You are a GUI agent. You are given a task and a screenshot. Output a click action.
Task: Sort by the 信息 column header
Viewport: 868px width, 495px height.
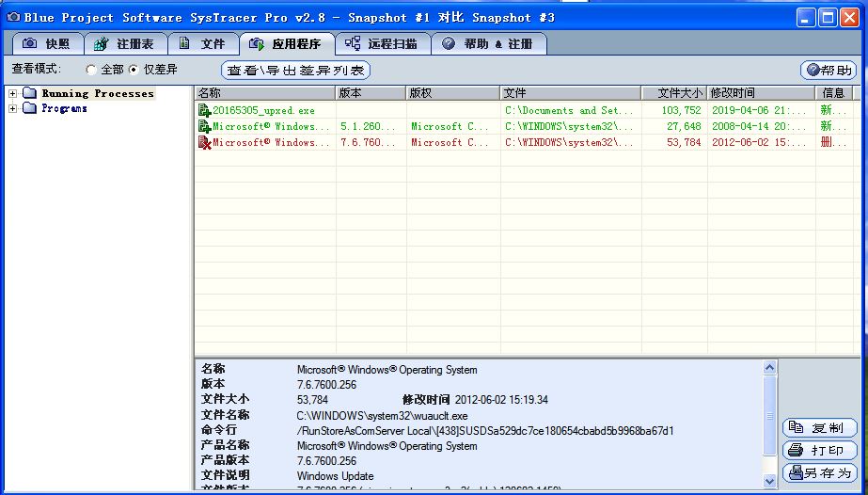[834, 93]
